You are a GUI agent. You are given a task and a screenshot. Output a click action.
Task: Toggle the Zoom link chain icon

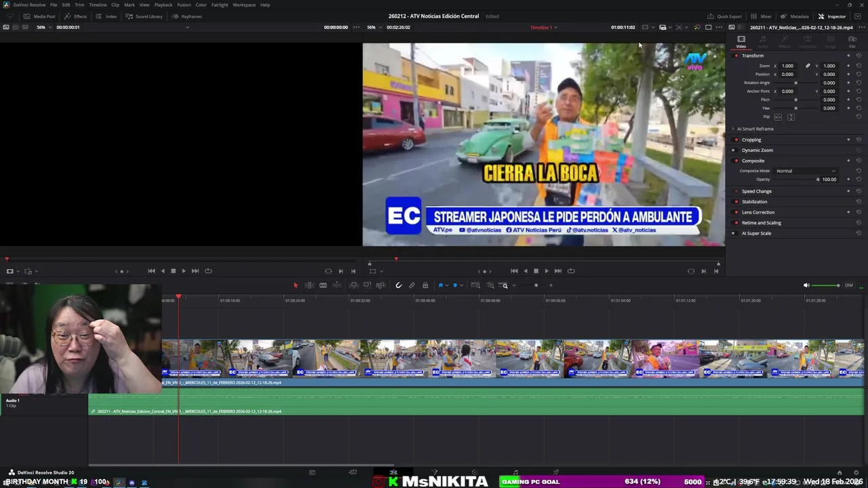point(808,66)
